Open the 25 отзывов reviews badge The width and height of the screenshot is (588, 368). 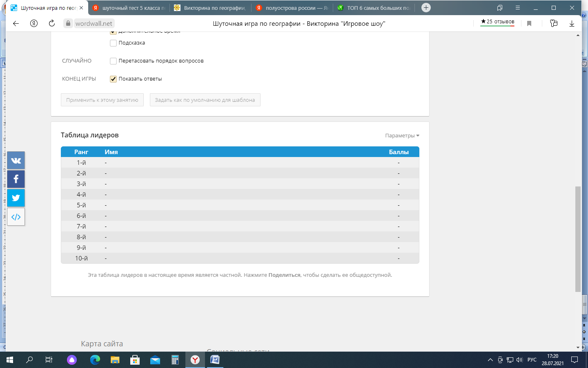[497, 22]
